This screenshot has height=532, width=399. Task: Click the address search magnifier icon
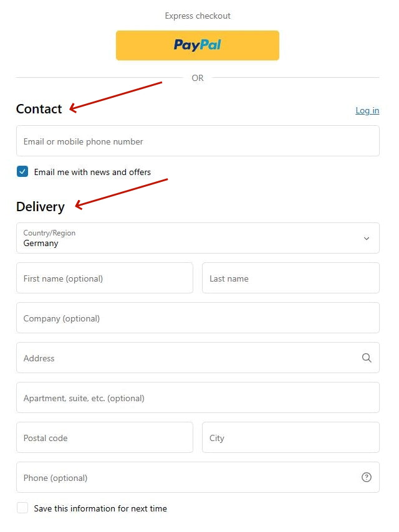[367, 358]
